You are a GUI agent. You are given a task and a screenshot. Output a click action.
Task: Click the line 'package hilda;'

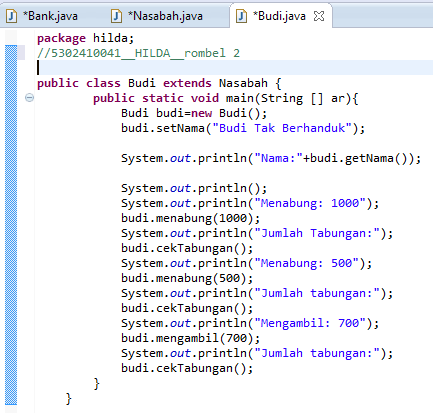coord(85,38)
